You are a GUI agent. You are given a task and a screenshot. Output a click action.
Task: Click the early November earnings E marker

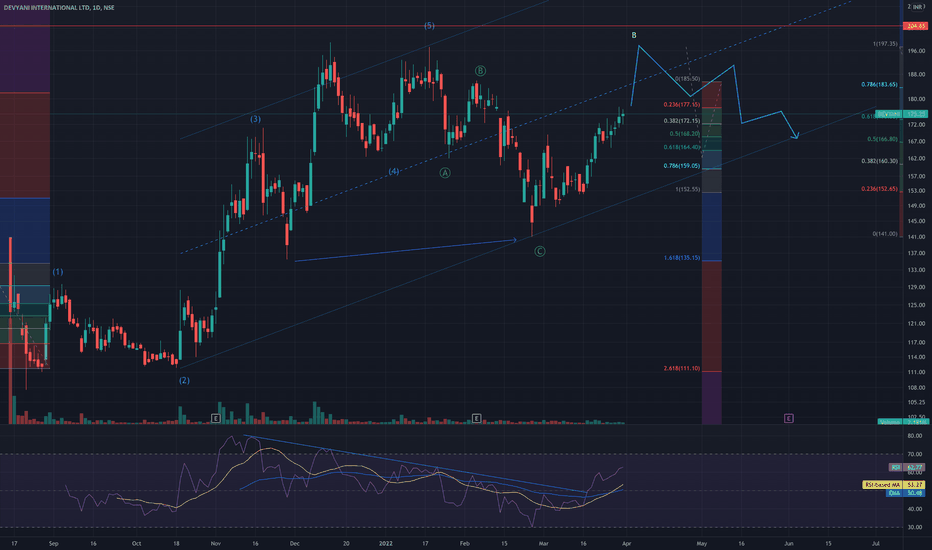click(216, 419)
